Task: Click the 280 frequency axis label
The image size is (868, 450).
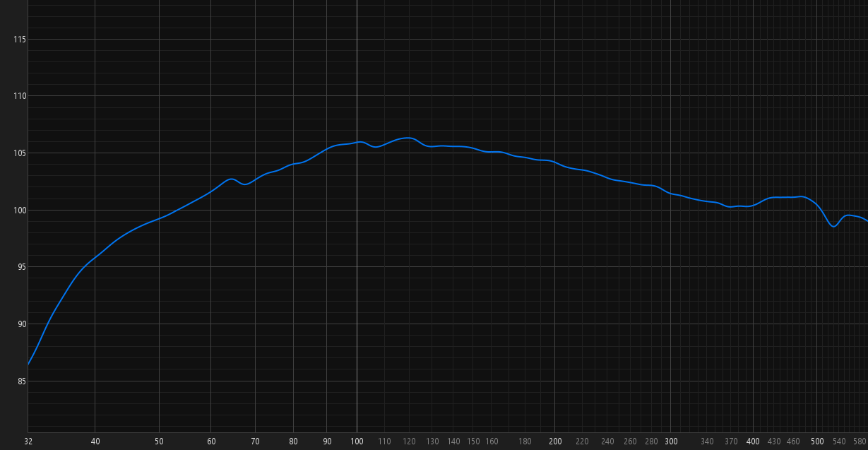Action: 652,442
